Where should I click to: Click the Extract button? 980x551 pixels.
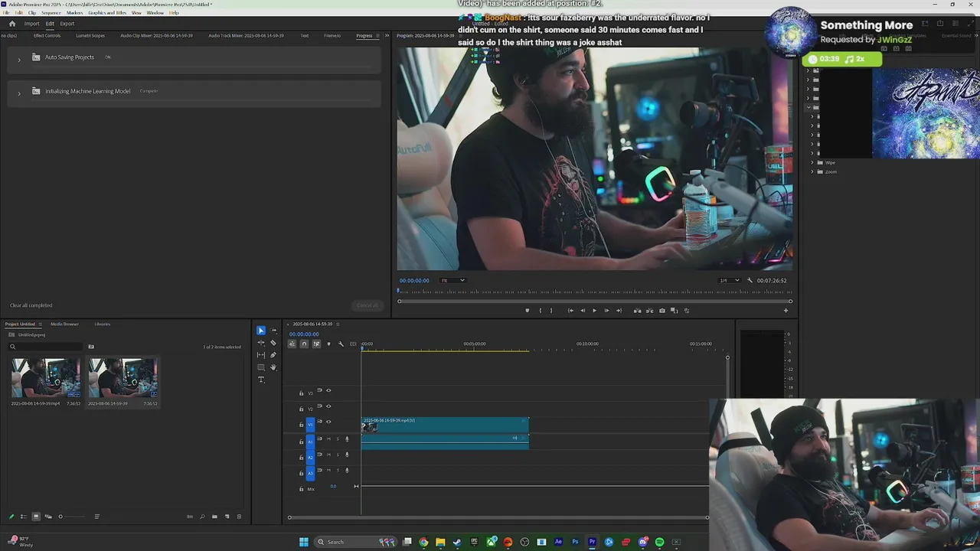pos(650,311)
